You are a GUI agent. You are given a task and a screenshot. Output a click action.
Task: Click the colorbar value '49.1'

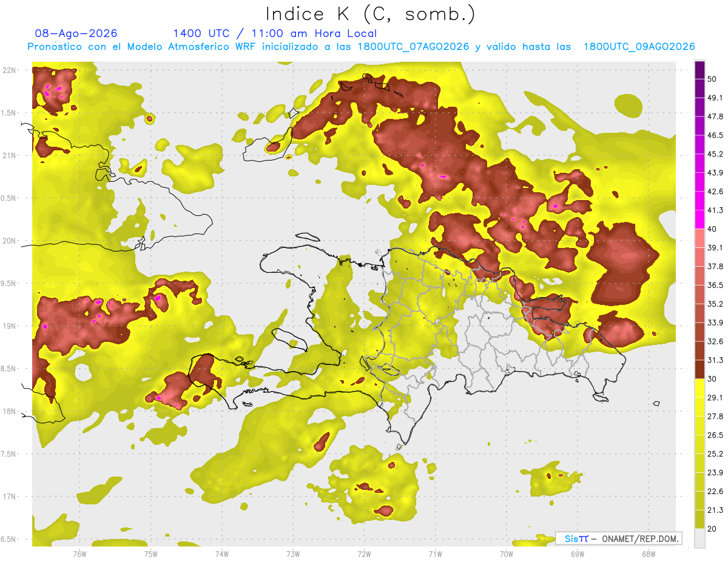pyautogui.click(x=715, y=98)
